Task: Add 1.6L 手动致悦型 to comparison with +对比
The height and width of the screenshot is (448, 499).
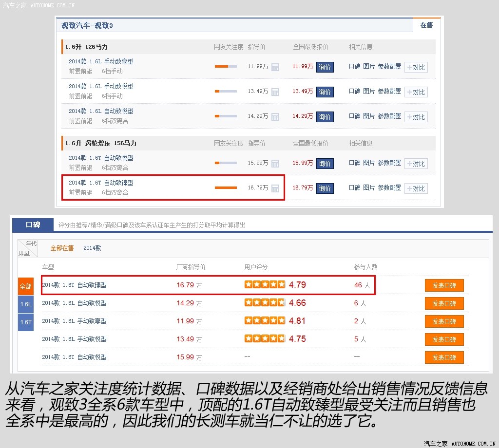Action: tap(416, 92)
